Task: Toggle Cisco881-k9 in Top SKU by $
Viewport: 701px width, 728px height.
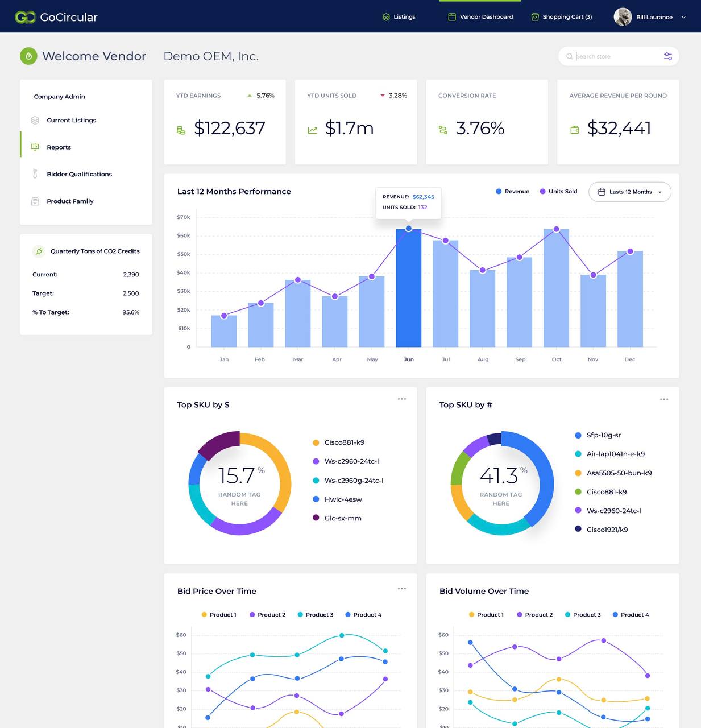Action: [x=339, y=442]
